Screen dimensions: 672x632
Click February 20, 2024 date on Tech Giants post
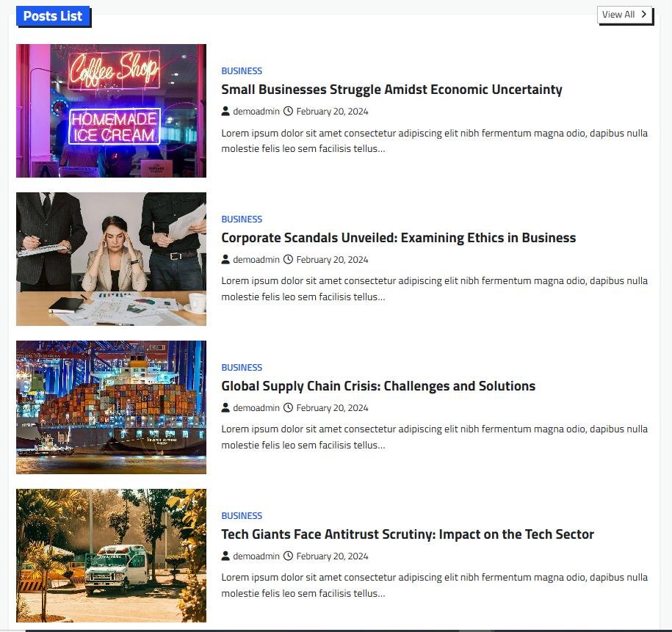pyautogui.click(x=332, y=556)
